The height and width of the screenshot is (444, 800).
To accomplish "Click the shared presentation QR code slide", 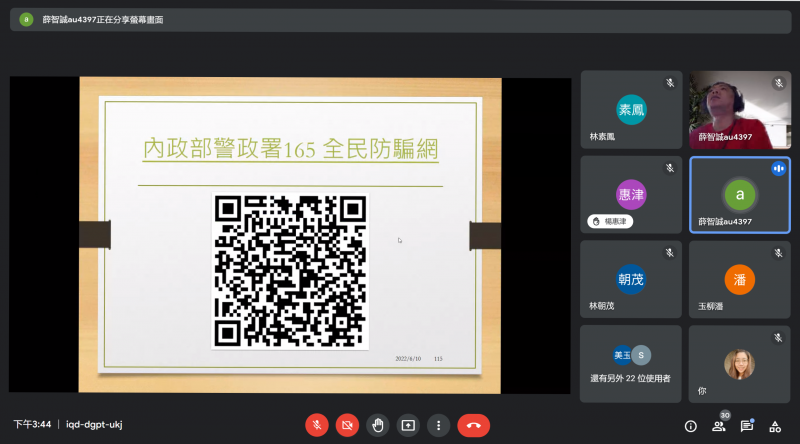I will [x=290, y=235].
